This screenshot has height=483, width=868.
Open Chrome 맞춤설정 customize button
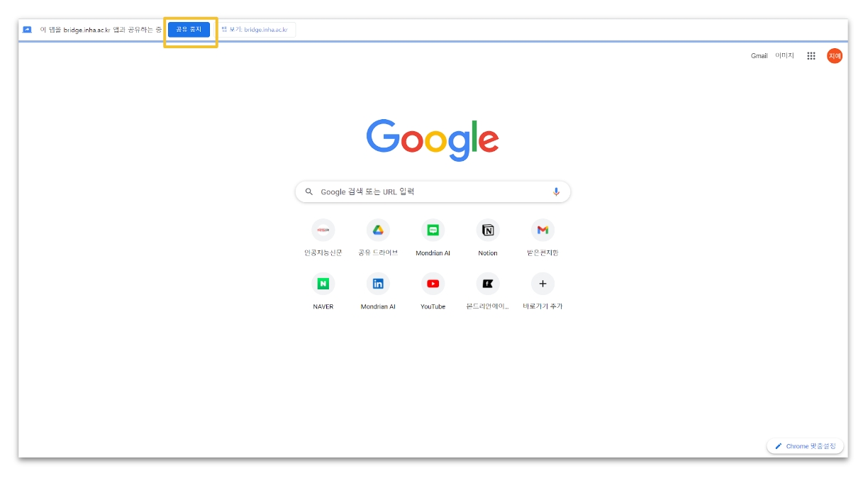coord(805,446)
